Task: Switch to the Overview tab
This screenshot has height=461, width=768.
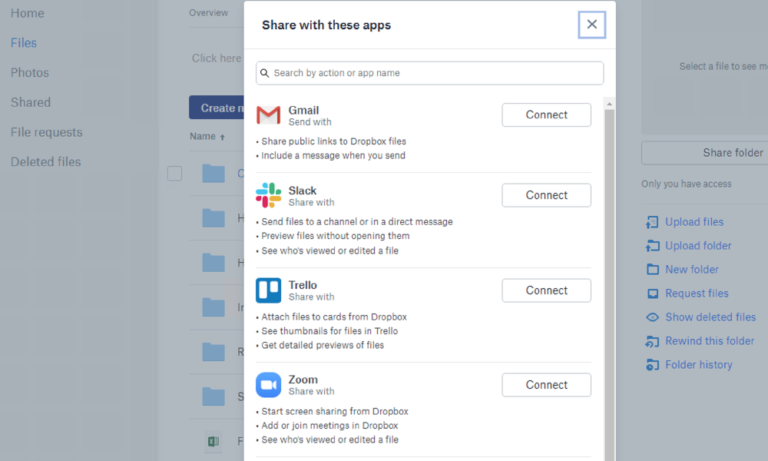Action: point(209,13)
